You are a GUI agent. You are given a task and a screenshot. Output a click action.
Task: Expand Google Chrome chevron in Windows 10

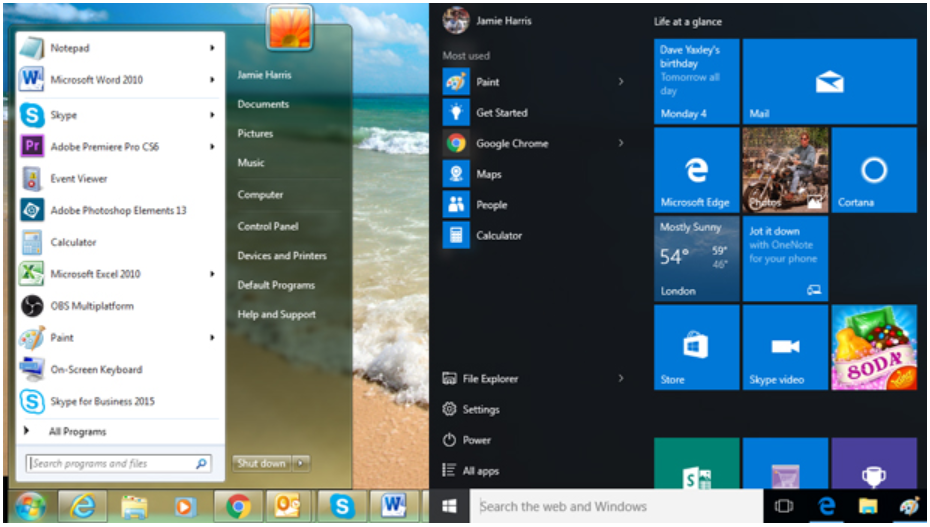click(621, 143)
